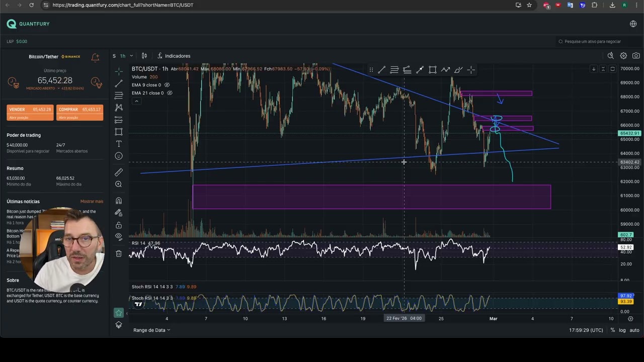Open the browser downloads icon

tap(612, 5)
